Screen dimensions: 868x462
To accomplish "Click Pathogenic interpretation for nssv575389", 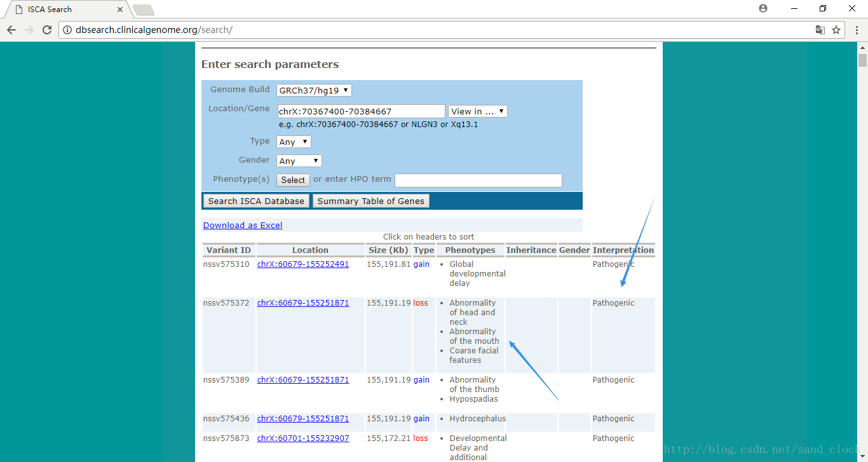I will click(613, 380).
